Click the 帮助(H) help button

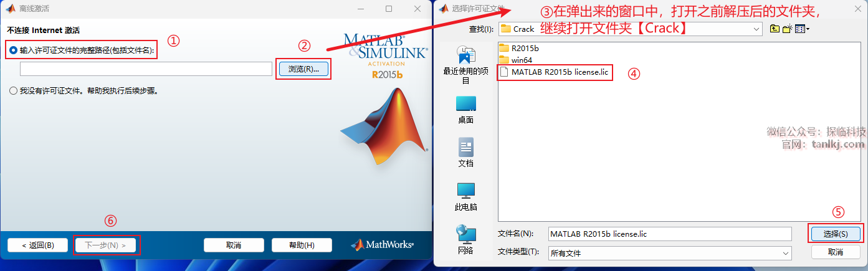click(x=302, y=245)
